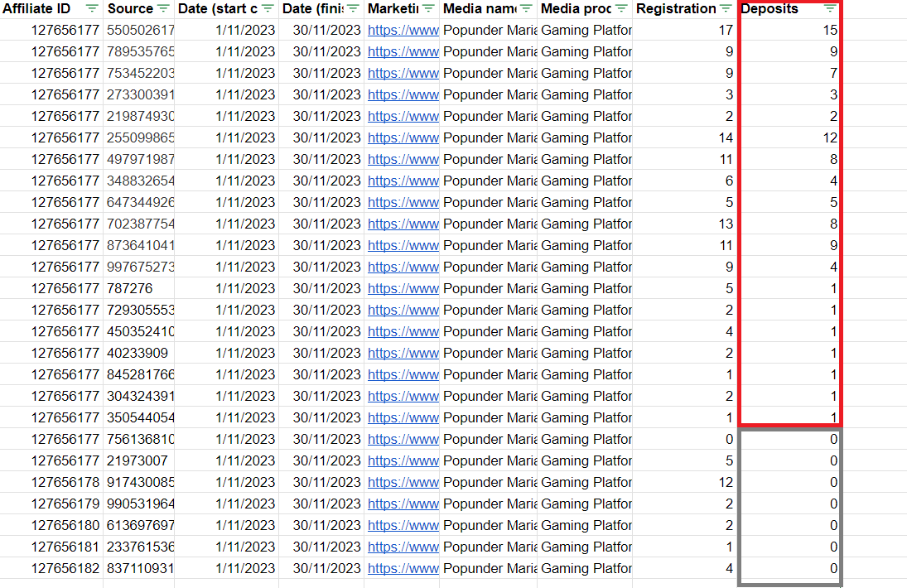
Task: Click the Date finish column filter icon
Action: tap(353, 8)
